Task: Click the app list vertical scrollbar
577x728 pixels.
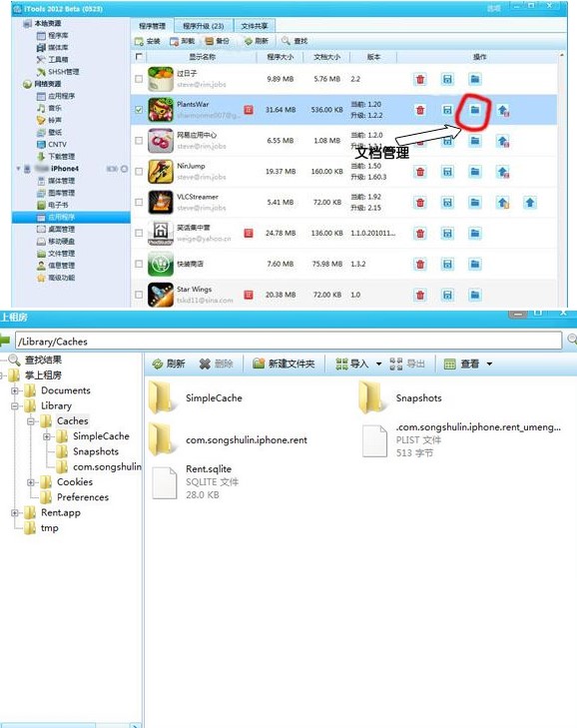Action: click(562, 181)
